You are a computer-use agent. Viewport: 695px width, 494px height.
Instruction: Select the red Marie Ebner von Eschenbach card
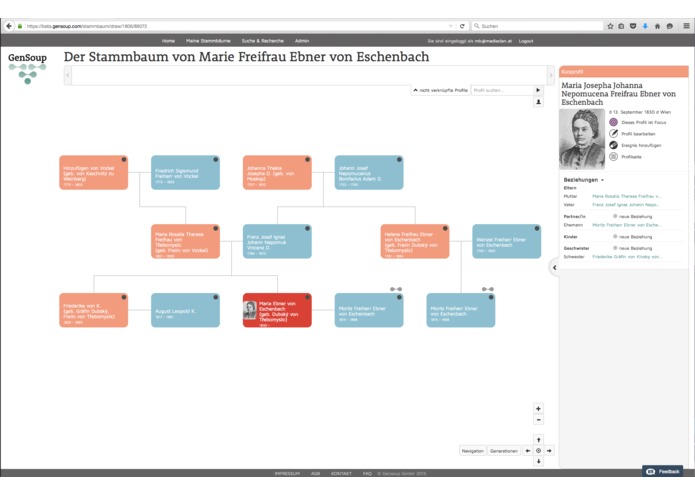(x=277, y=310)
